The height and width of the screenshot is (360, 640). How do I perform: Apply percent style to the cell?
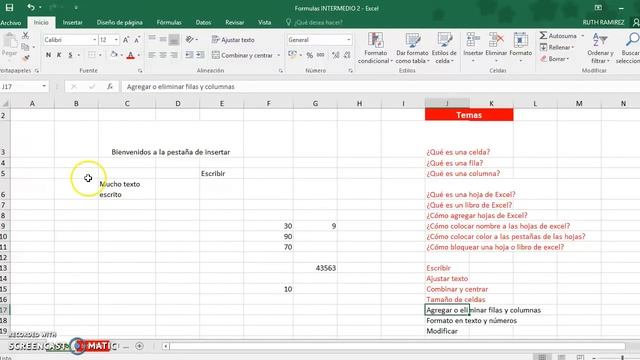[x=310, y=55]
